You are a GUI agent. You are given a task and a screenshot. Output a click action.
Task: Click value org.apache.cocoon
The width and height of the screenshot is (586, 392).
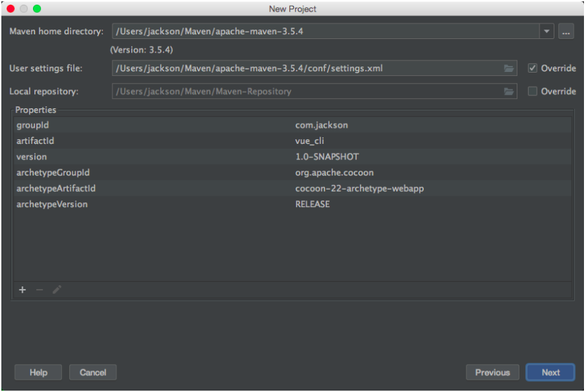click(x=334, y=173)
